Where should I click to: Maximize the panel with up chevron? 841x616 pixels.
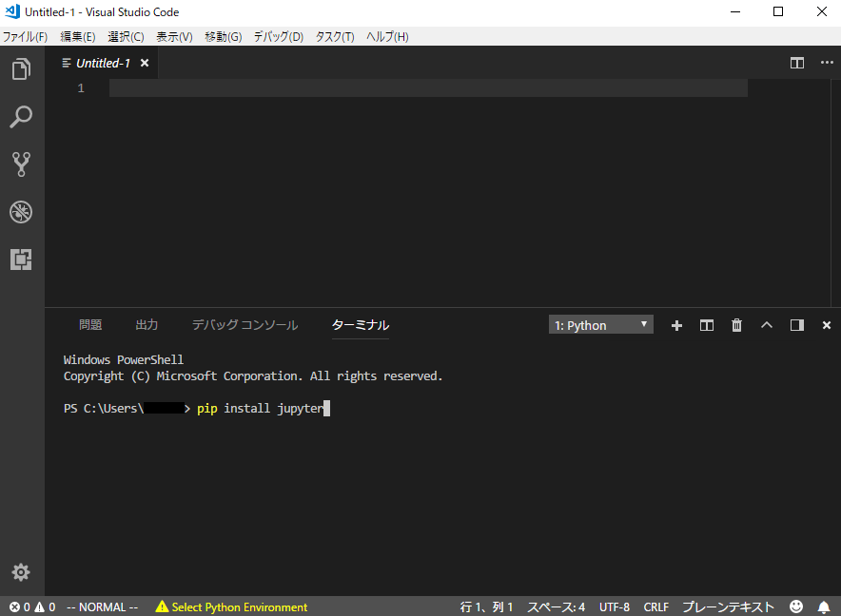pyautogui.click(x=767, y=325)
